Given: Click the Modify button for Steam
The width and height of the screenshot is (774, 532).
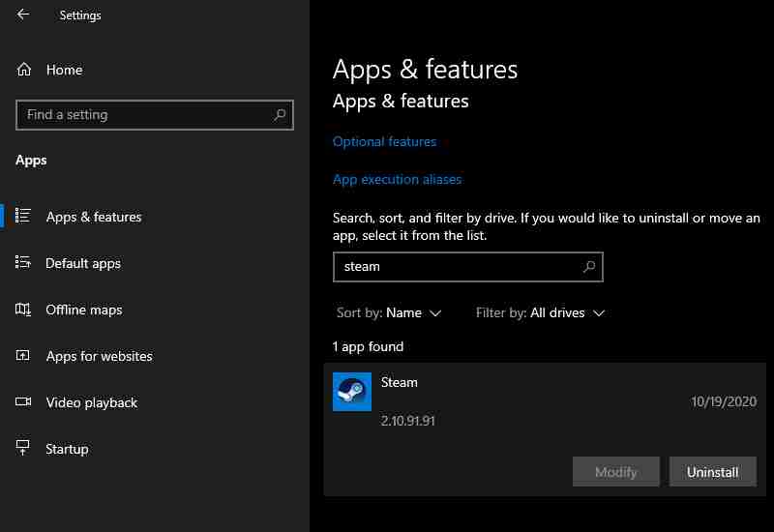Looking at the screenshot, I should (x=616, y=472).
